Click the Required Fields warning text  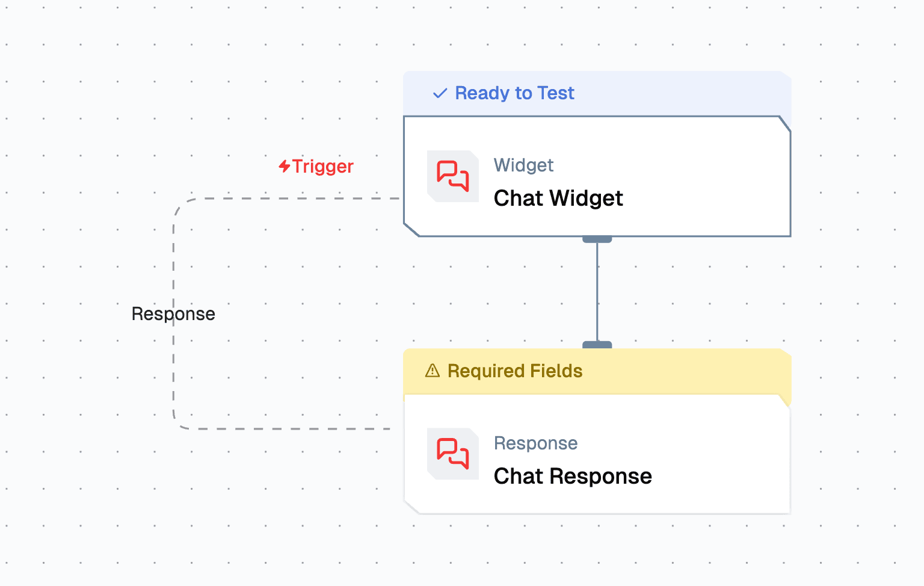click(x=515, y=371)
